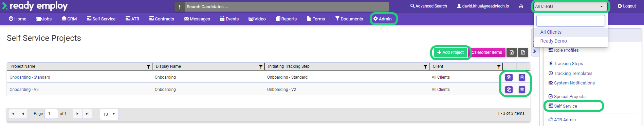Click the Search Candidates field
This screenshot has width=644, height=126.
(x=287, y=6)
